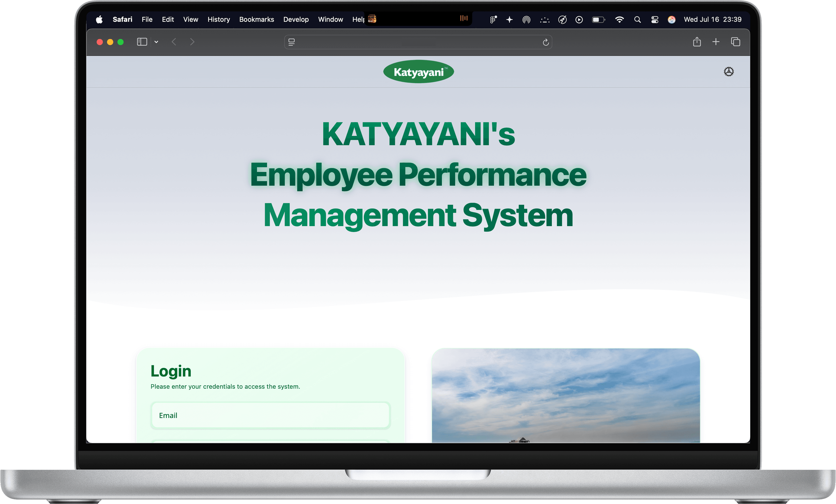Open the page reader menu icon in address bar
This screenshot has width=836, height=504.
pyautogui.click(x=291, y=42)
